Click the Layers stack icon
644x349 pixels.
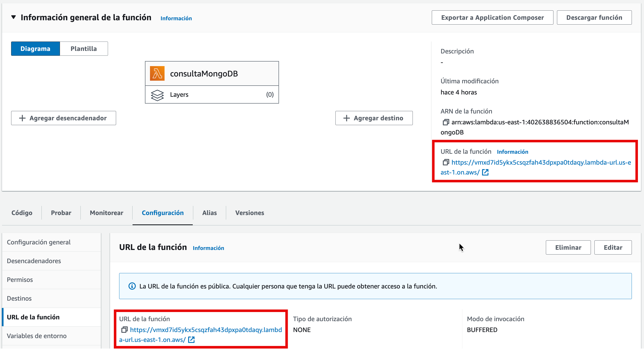[157, 95]
